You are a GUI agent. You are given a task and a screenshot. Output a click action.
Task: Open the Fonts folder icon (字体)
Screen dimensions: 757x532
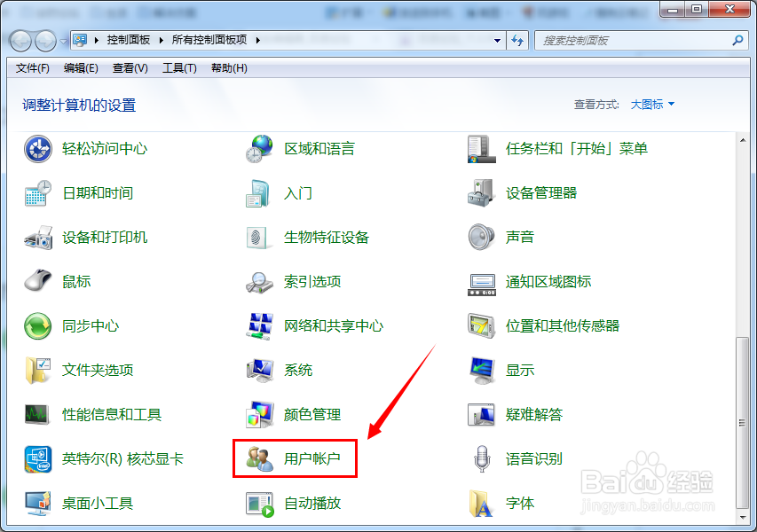(x=481, y=504)
